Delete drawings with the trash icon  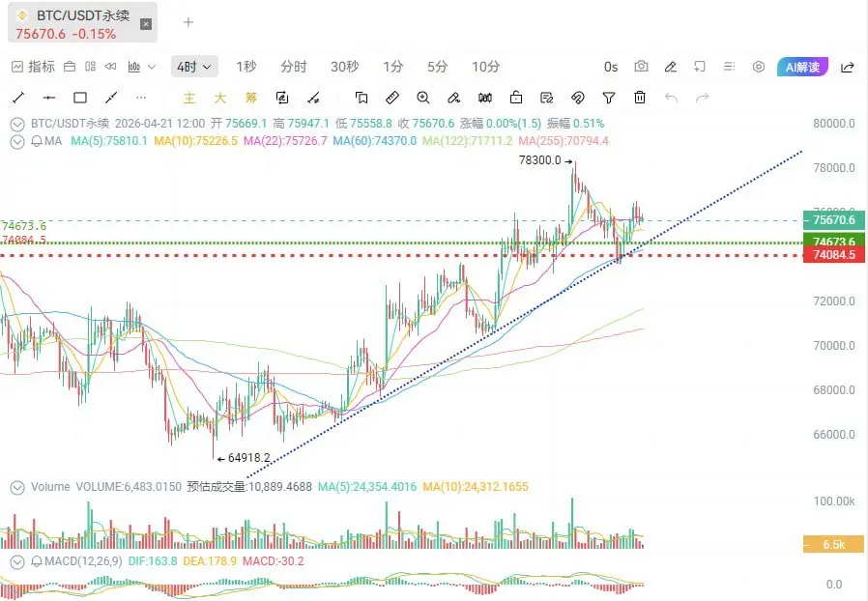(x=639, y=98)
